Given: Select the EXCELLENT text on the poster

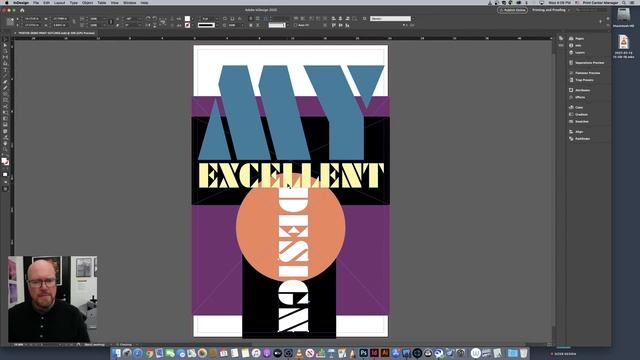Looking at the screenshot, I should (291, 176).
